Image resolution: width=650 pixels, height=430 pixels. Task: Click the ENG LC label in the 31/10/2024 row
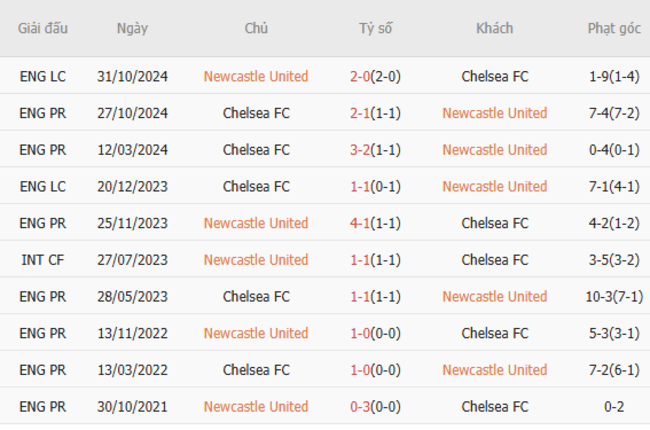(43, 76)
